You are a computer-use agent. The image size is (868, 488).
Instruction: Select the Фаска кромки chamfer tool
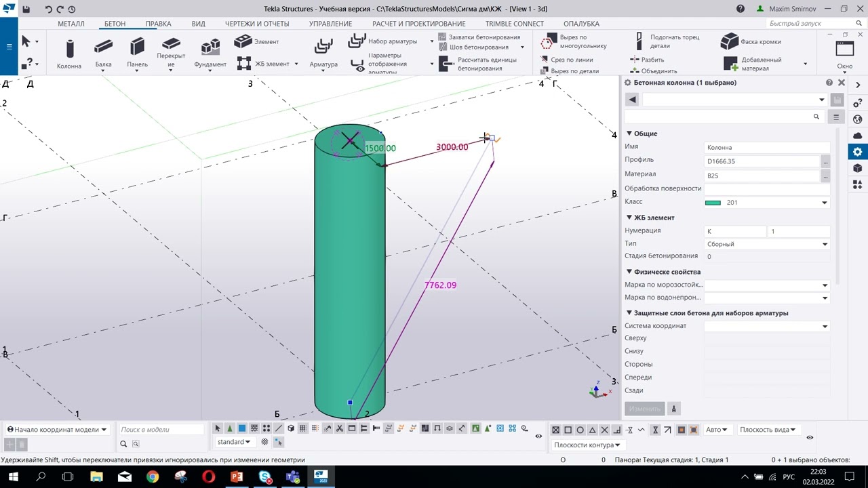coord(751,41)
